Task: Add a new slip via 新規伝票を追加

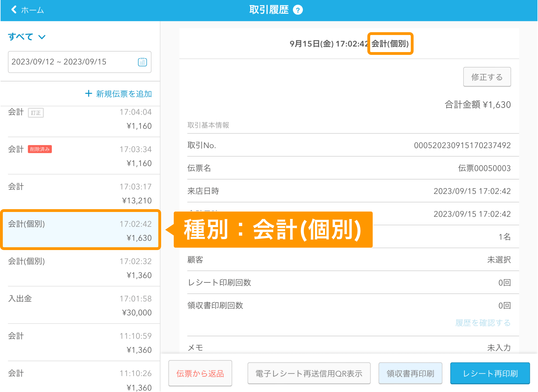Action: [x=119, y=94]
